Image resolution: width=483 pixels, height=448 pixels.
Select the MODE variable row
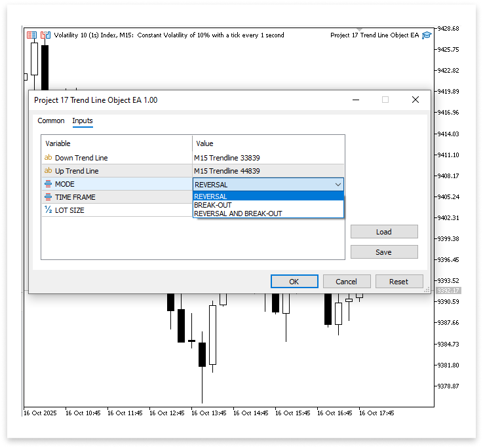point(117,184)
